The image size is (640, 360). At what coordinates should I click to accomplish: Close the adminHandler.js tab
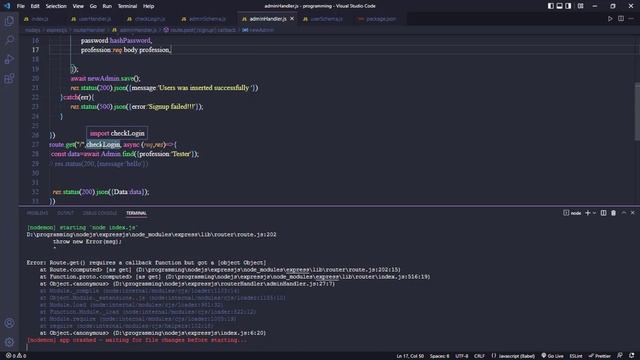(292, 19)
